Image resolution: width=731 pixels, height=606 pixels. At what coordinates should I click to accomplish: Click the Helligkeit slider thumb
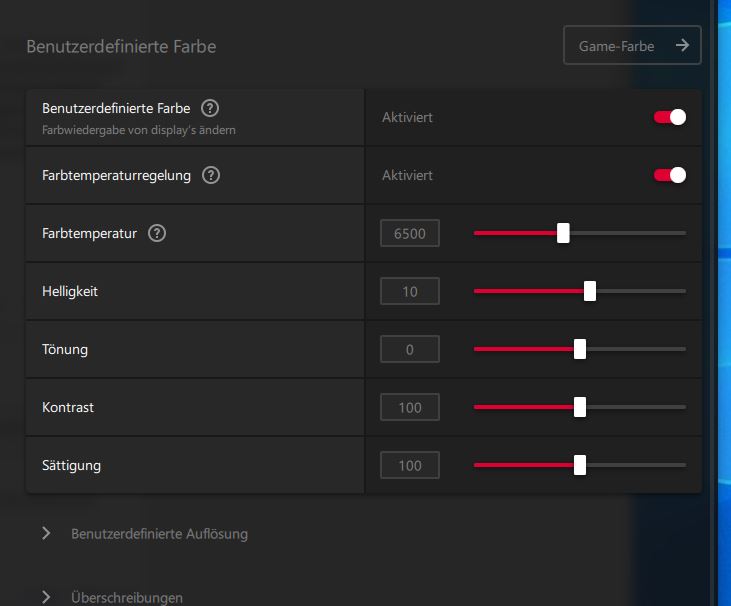coord(590,291)
